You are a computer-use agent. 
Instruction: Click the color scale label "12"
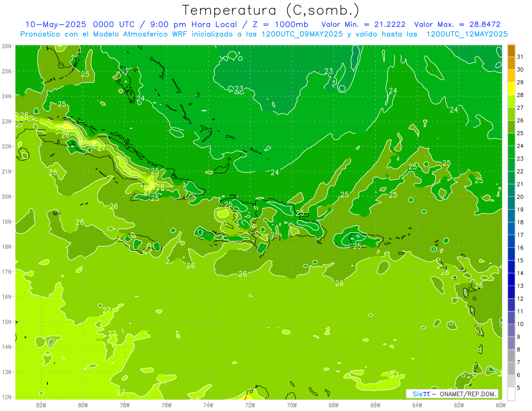click(x=520, y=298)
